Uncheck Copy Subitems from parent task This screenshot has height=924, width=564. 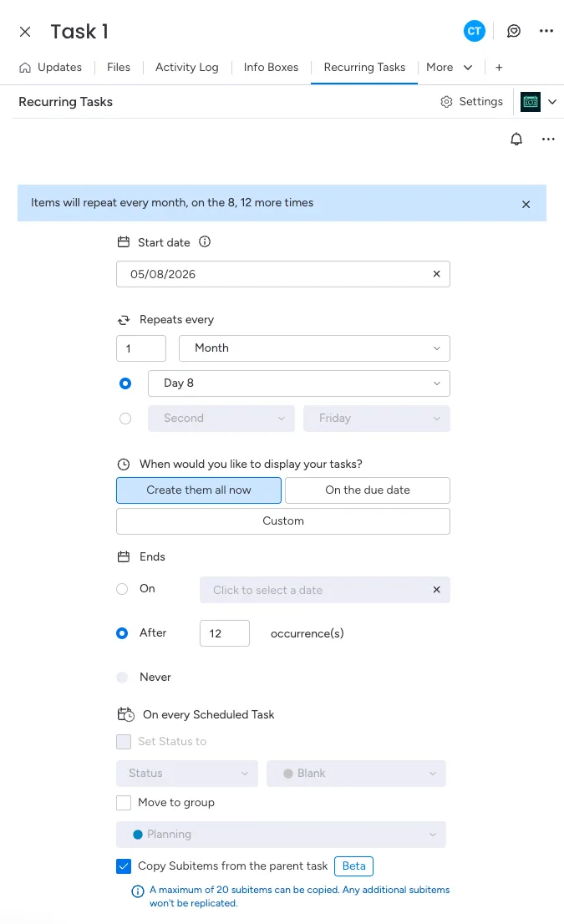124,866
